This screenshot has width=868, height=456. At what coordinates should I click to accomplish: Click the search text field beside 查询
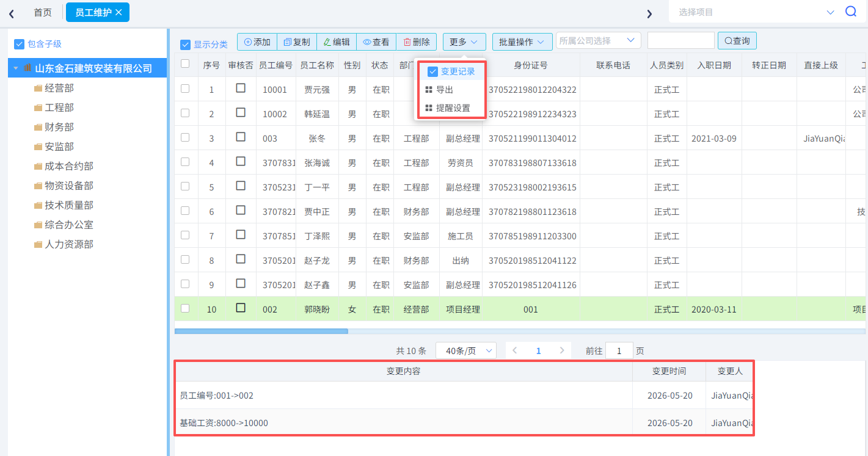pyautogui.click(x=681, y=40)
